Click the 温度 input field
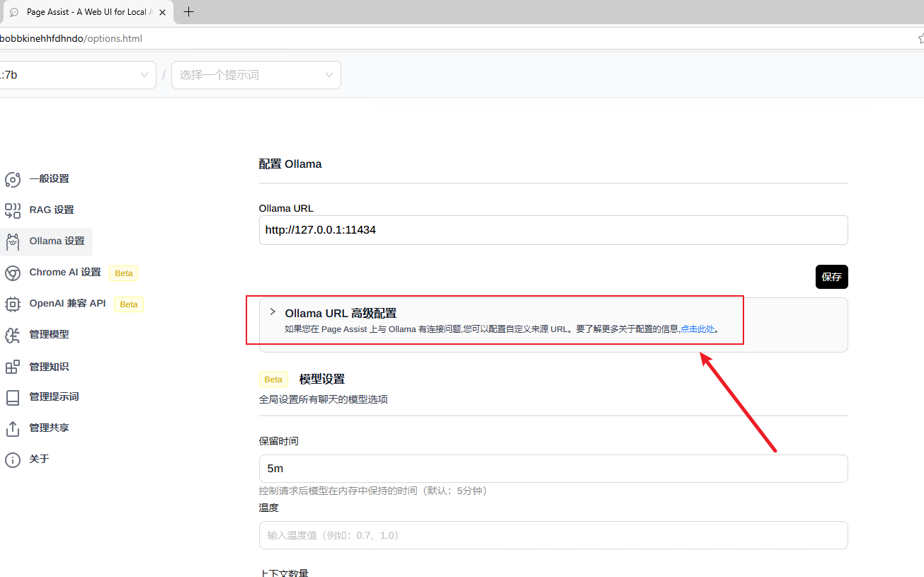Viewport: 924px width, 577px height. pos(554,535)
